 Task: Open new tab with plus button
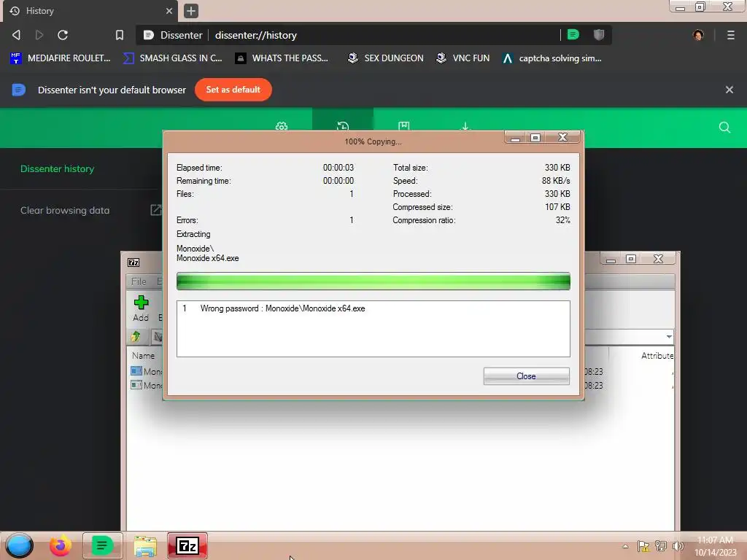coord(190,11)
